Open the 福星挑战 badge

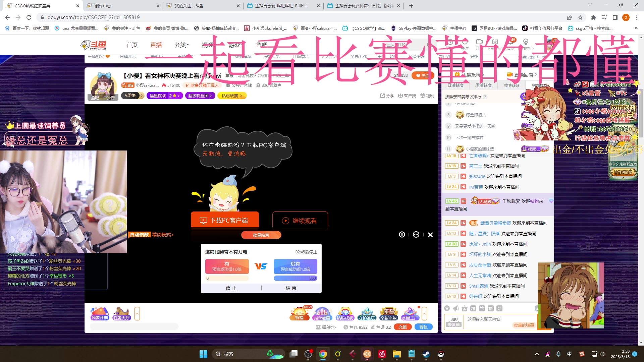[x=164, y=96]
